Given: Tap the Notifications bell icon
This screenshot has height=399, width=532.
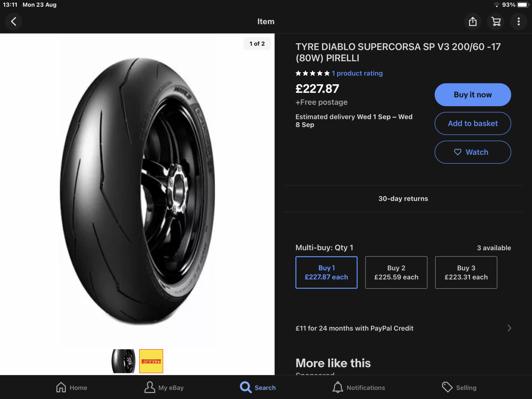Looking at the screenshot, I should 338,387.
